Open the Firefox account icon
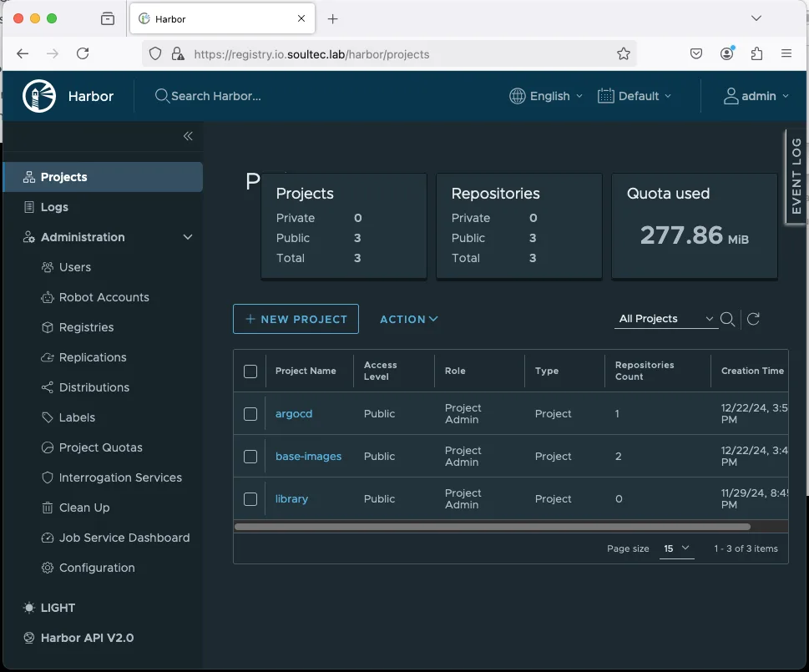 click(x=727, y=53)
